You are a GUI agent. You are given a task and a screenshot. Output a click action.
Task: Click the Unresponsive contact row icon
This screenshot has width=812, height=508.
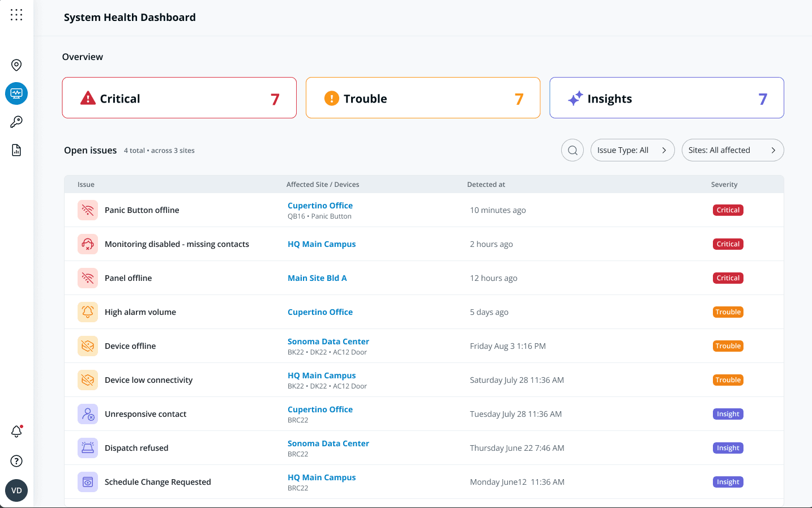(x=88, y=414)
